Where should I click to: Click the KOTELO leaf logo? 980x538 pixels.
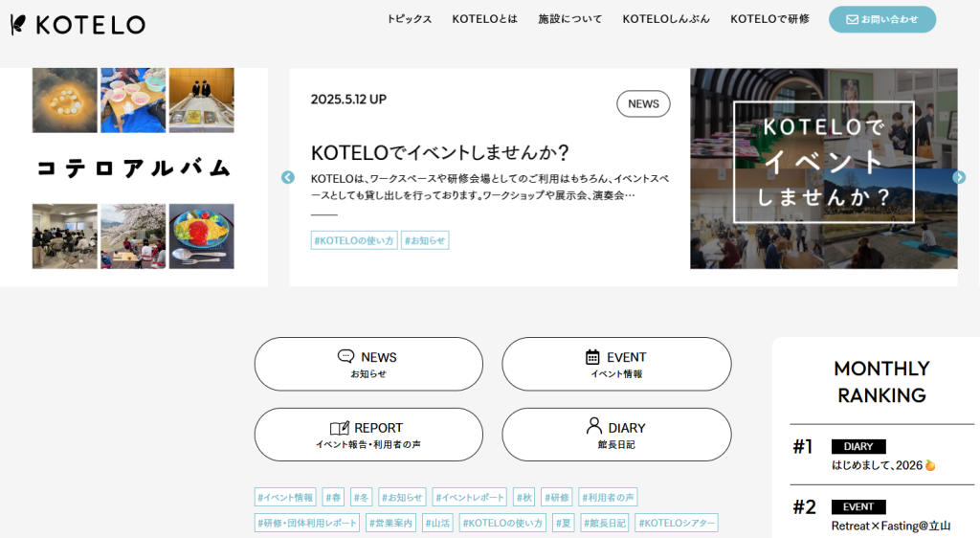tap(78, 25)
